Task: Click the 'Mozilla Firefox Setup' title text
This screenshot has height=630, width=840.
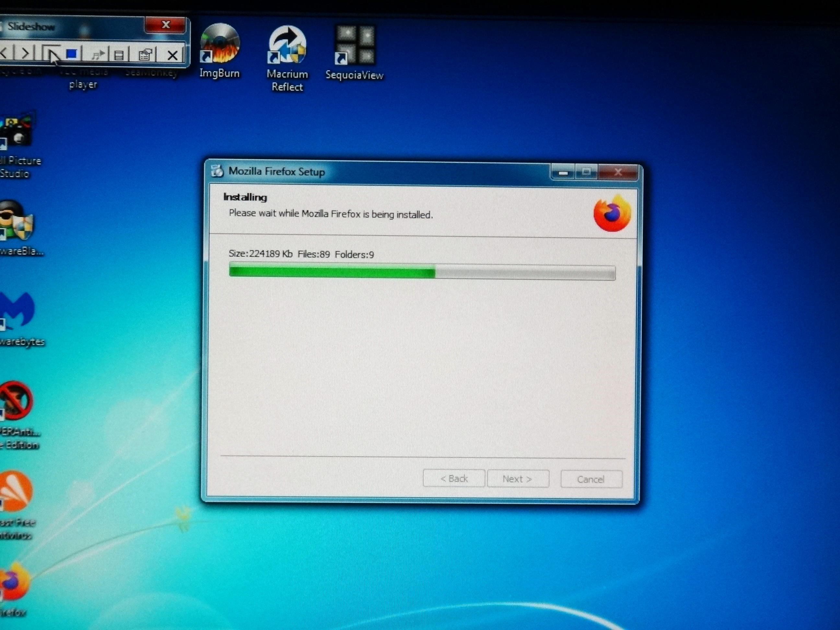Action: coord(276,172)
